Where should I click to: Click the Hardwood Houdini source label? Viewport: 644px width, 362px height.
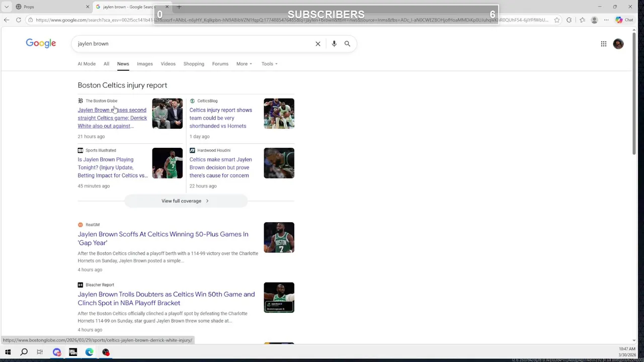pos(214,150)
